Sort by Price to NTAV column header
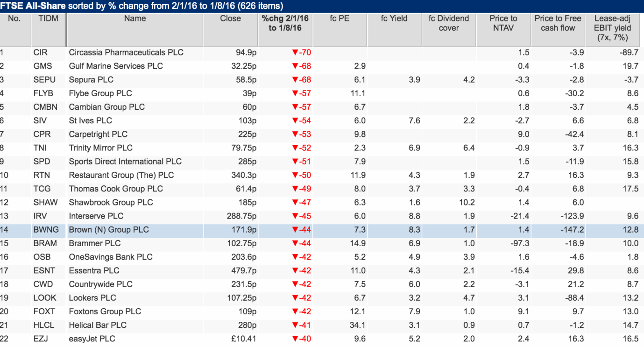The image size is (644, 347). point(503,29)
